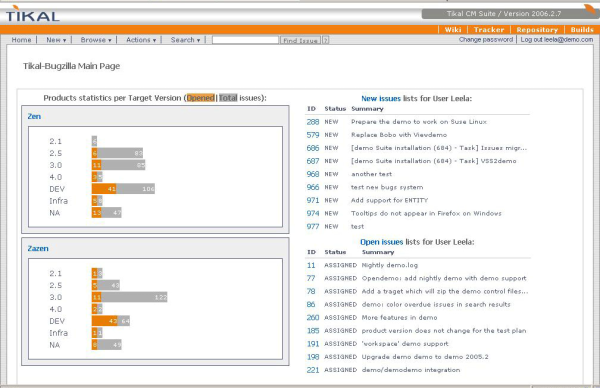Screen dimensions: 600x388
Task: Click Zen DEV total bar showing 106
Action: (135, 189)
